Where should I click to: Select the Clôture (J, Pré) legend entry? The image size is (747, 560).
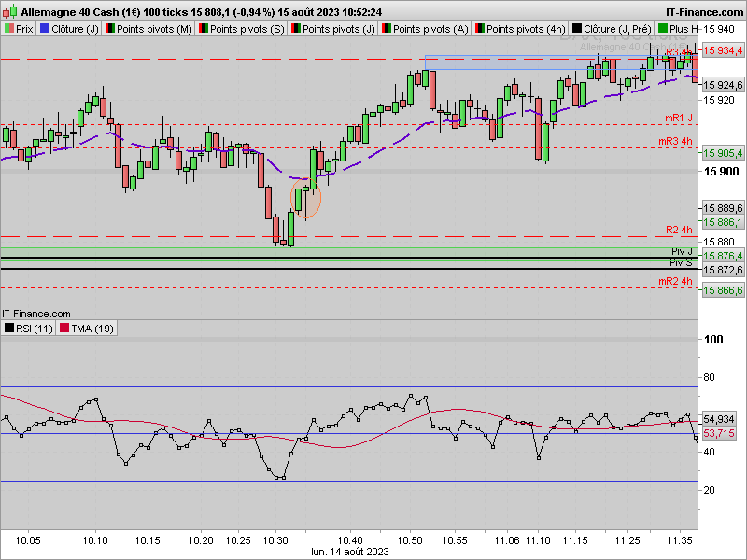point(612,29)
